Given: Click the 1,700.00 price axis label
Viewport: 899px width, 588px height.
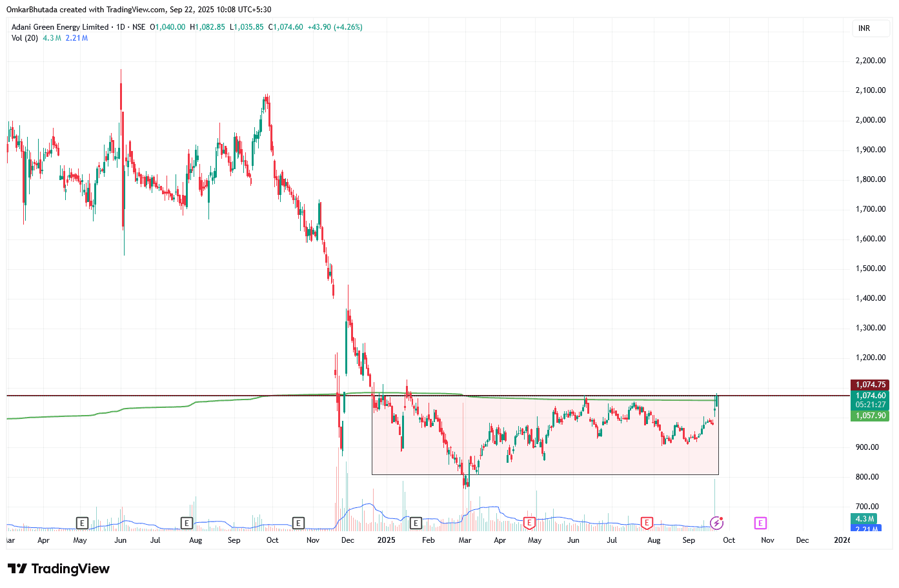Looking at the screenshot, I should click(871, 209).
